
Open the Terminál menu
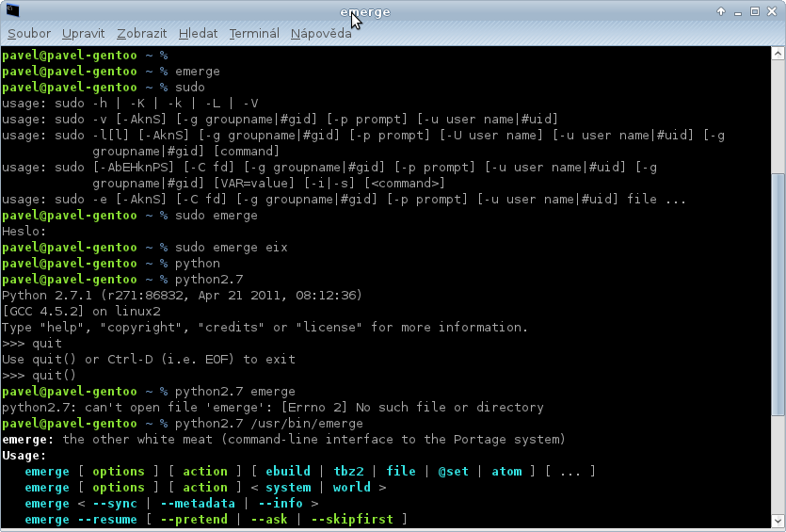[x=254, y=34]
